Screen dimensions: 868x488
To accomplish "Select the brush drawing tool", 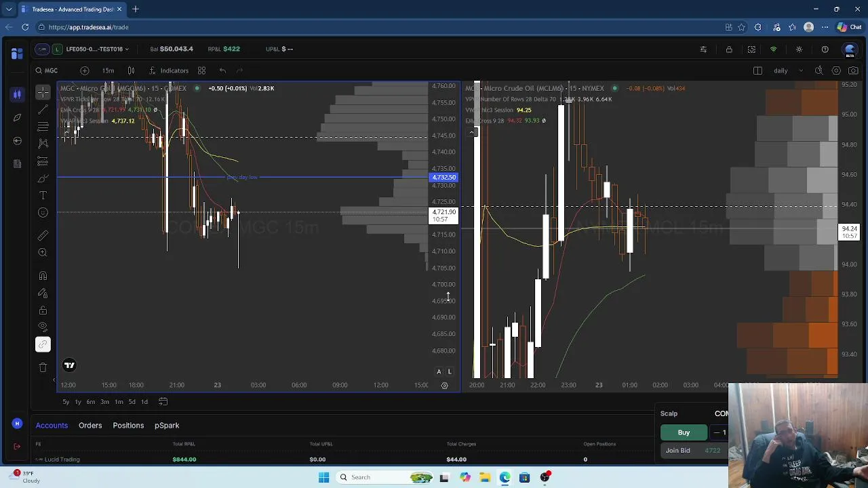I will (x=43, y=178).
